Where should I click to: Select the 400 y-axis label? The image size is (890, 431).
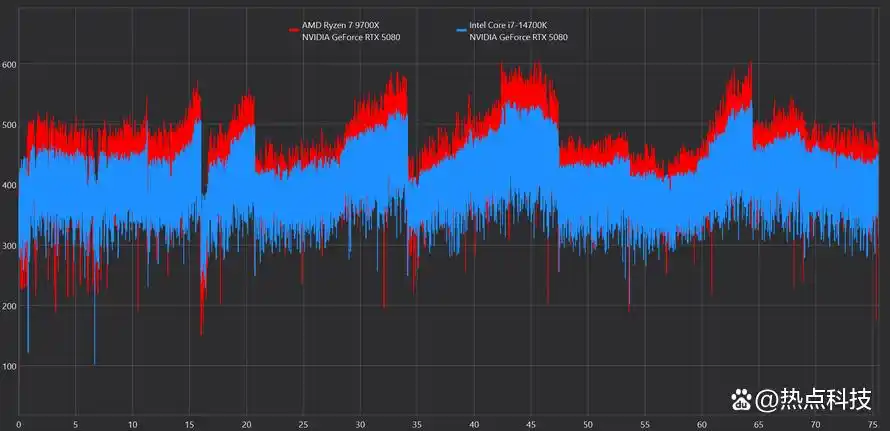tap(9, 185)
